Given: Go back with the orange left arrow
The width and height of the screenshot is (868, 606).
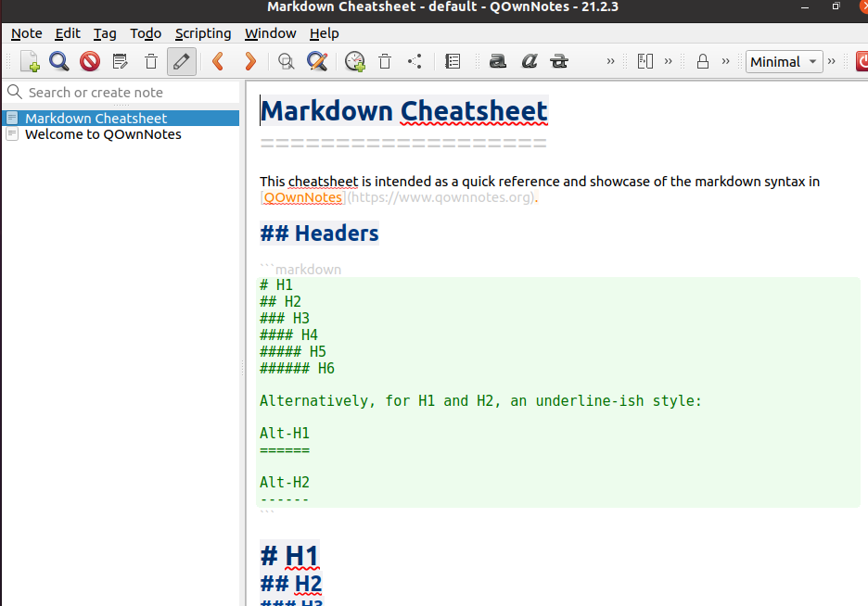Looking at the screenshot, I should pyautogui.click(x=218, y=61).
